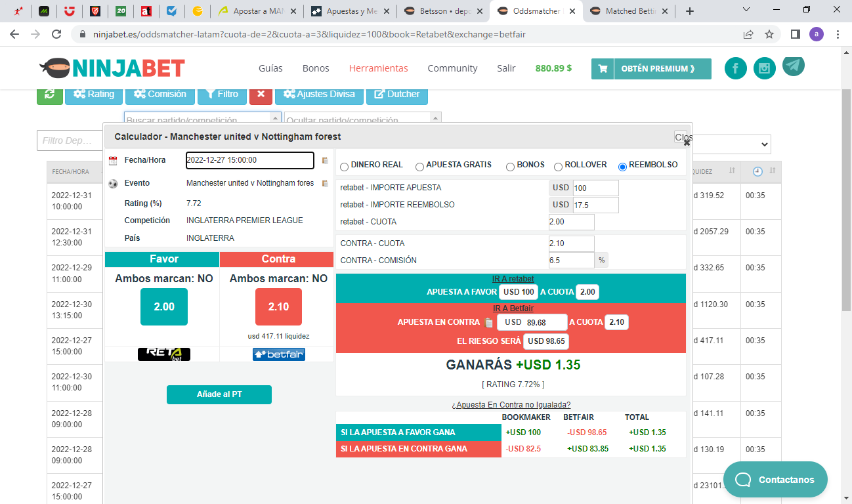Sort by the Liquidez column arrows
The height and width of the screenshot is (504, 852).
tap(732, 171)
